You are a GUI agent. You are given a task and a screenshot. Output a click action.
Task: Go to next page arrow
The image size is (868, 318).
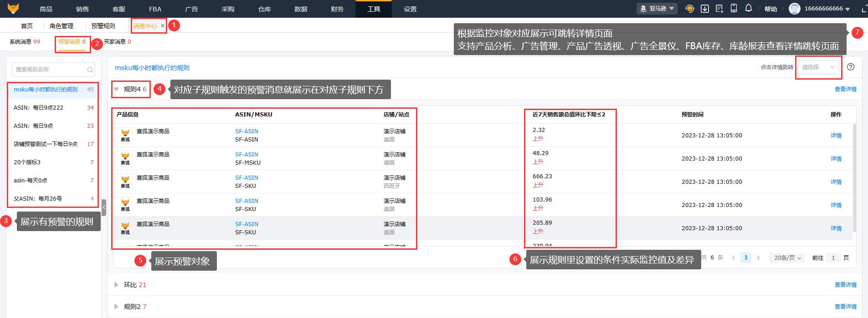[x=758, y=257]
